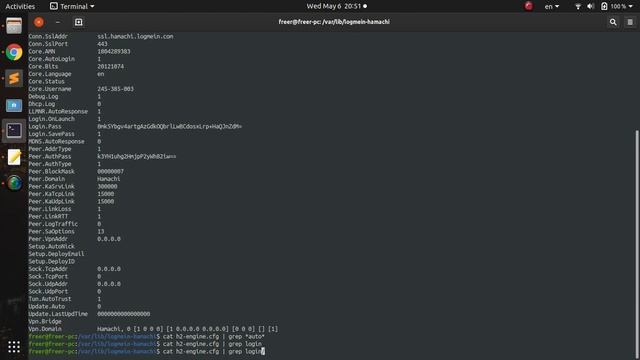Click the Peer.BlockMask value 00000007
Screen dimensions: 640x360
click(110, 171)
